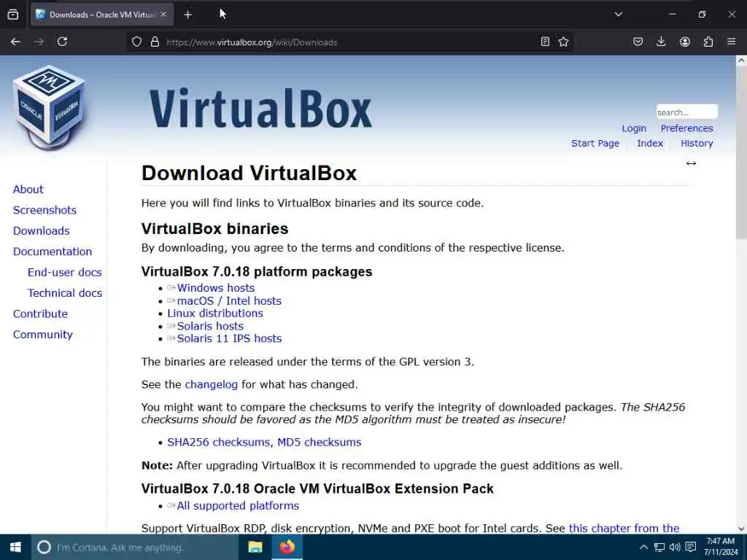Download the macOS / Intel hosts package
Viewport: 747px width, 560px height.
tap(229, 301)
